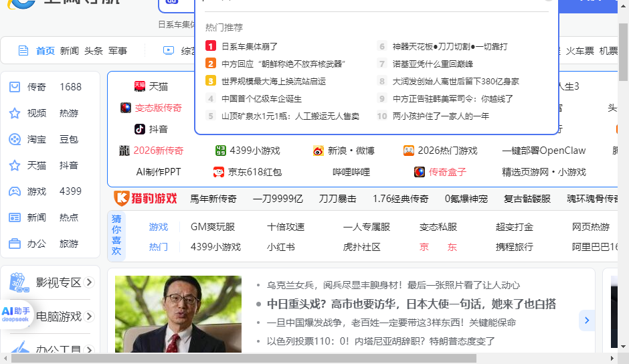Expand the 办公工具 chevron
The width and height of the screenshot is (629, 364).
[x=90, y=350]
